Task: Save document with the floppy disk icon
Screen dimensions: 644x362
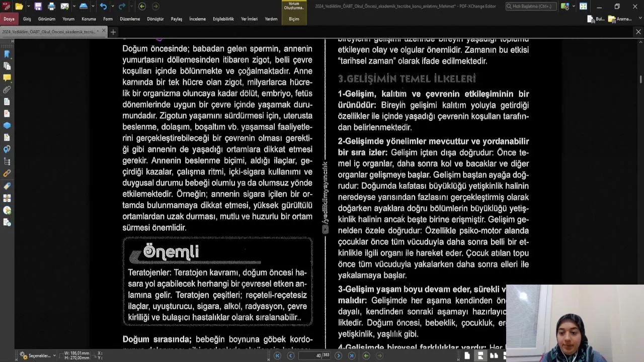Action: click(x=38, y=7)
